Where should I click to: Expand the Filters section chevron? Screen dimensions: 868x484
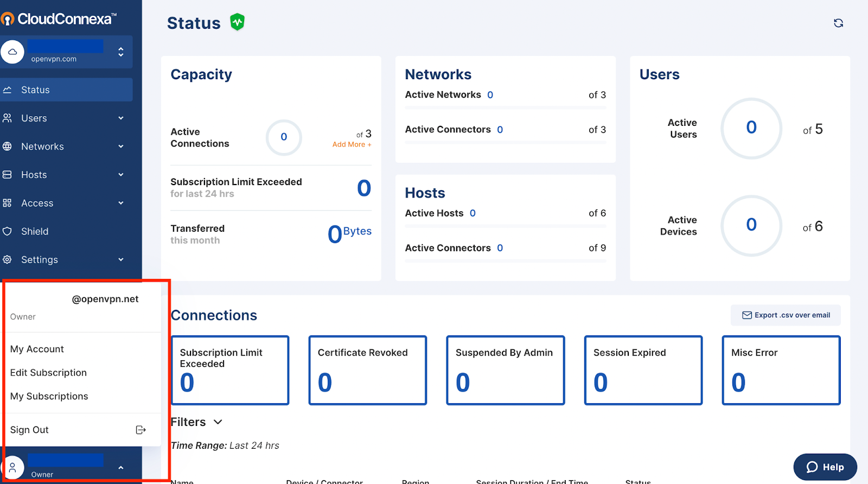tap(218, 422)
